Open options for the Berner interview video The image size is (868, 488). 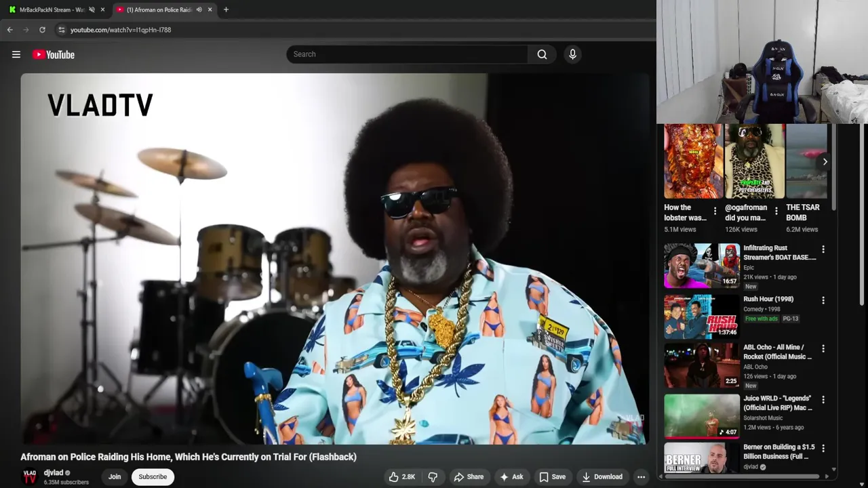[823, 449]
